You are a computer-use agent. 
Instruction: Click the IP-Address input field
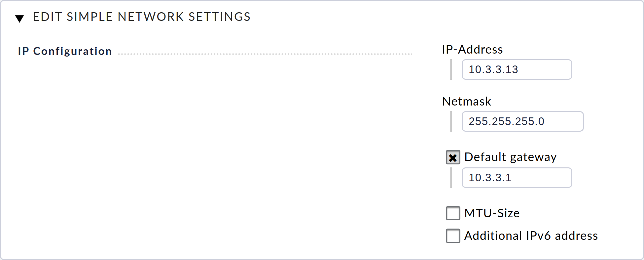[517, 69]
